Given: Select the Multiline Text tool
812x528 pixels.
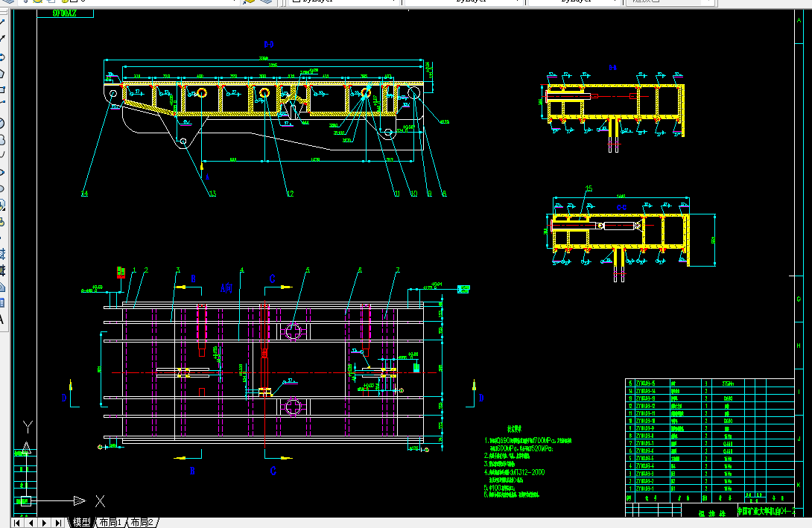Looking at the screenshot, I should pos(1,319).
